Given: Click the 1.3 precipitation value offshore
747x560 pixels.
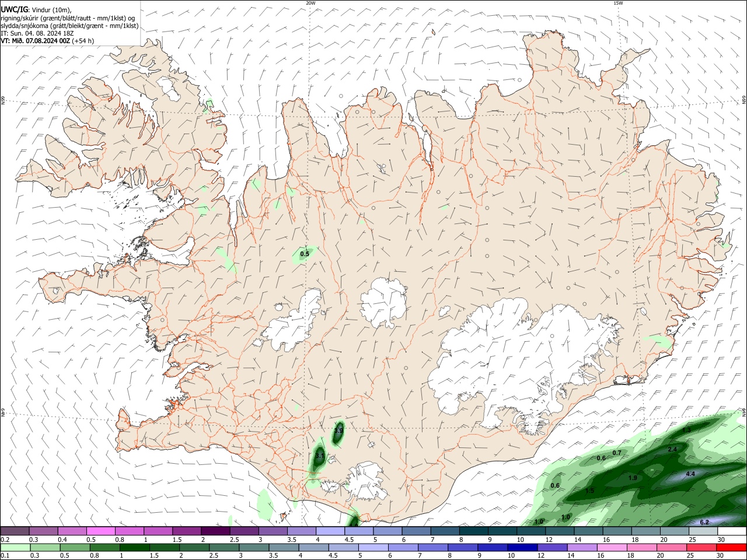Looking at the screenshot, I should coord(686,430).
